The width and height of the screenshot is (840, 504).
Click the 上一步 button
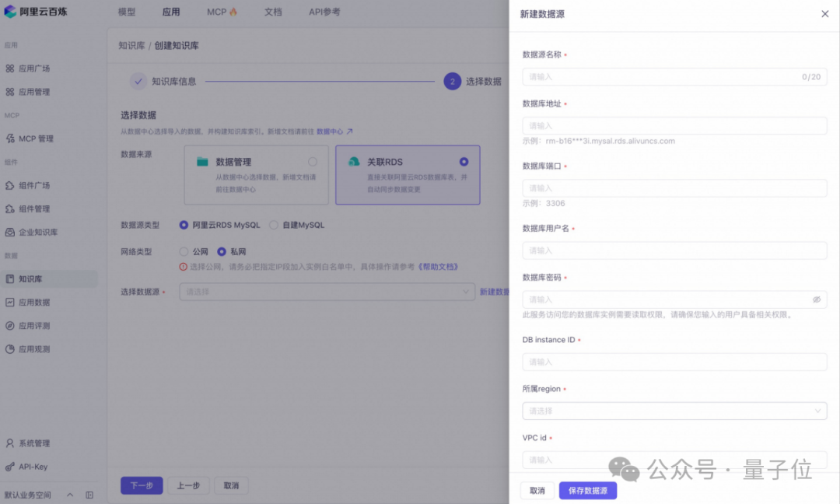pos(188,486)
